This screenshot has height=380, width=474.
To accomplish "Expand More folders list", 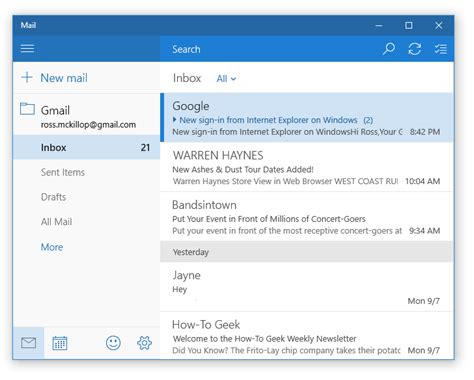I will [x=52, y=247].
